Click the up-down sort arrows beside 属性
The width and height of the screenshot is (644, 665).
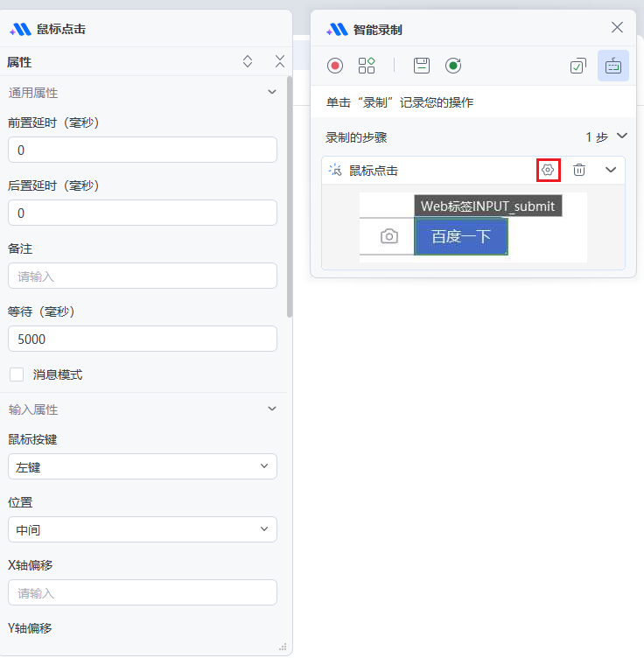click(x=248, y=61)
